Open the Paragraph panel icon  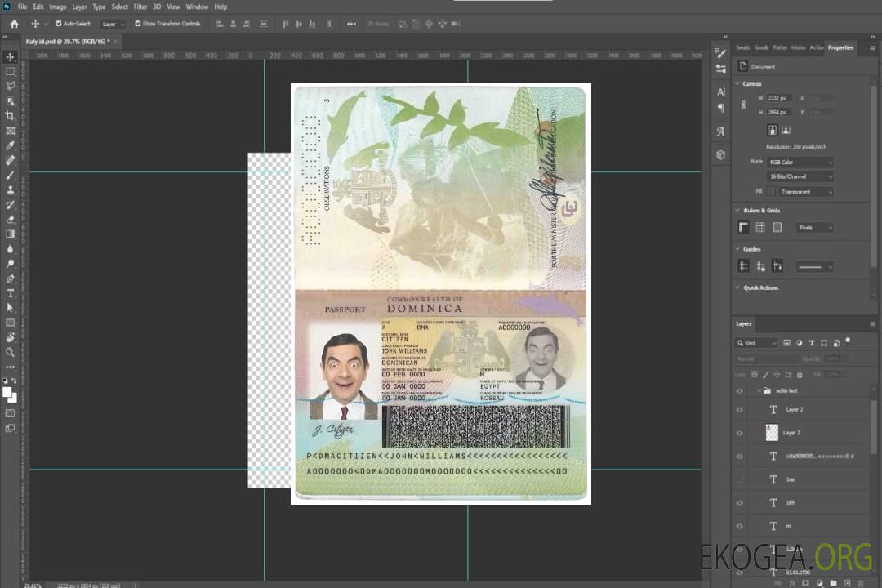tap(721, 108)
